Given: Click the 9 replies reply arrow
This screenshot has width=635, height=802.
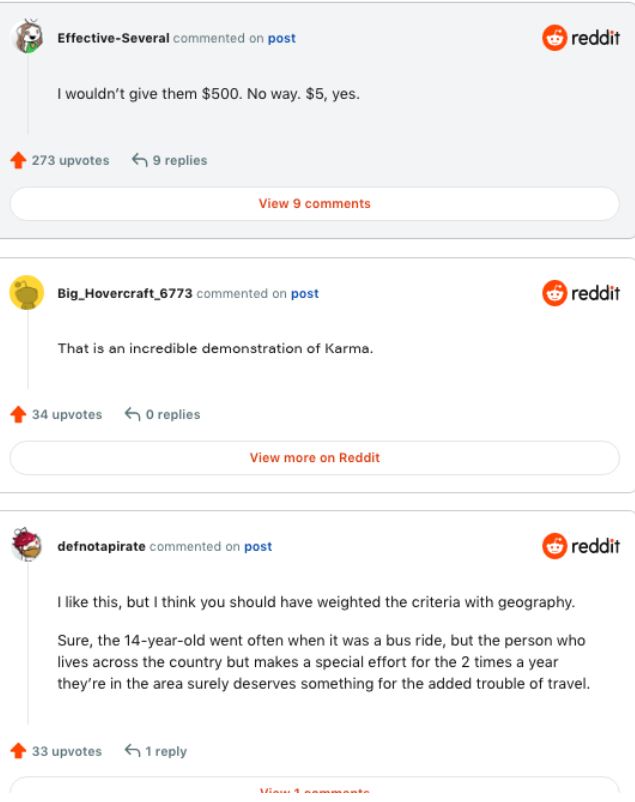Looking at the screenshot, I should (140, 160).
